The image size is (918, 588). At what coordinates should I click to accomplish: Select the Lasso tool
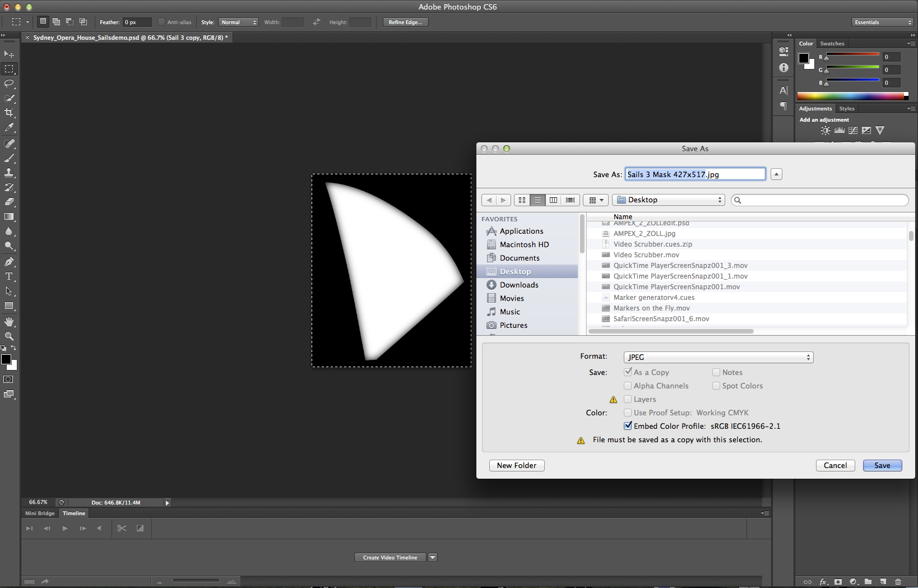point(9,84)
